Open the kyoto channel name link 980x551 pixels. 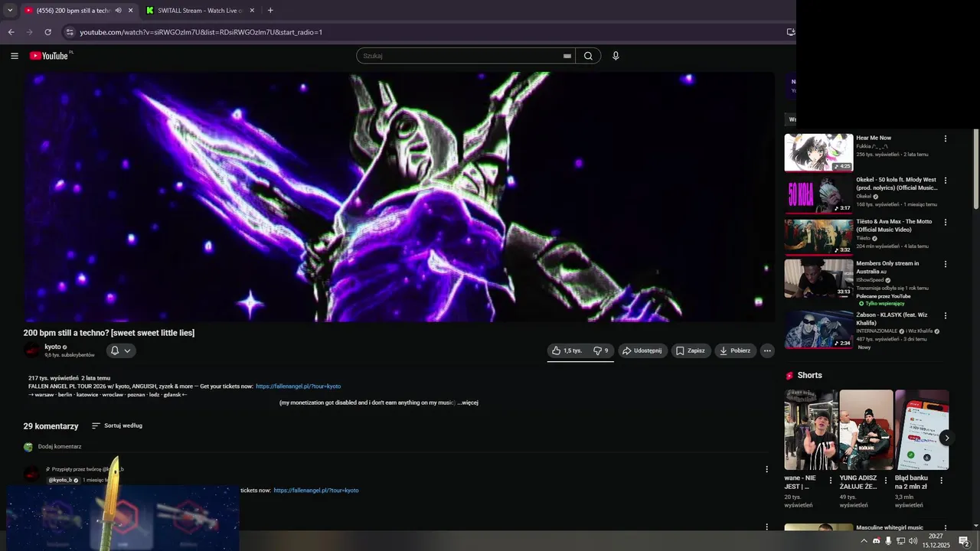click(53, 347)
